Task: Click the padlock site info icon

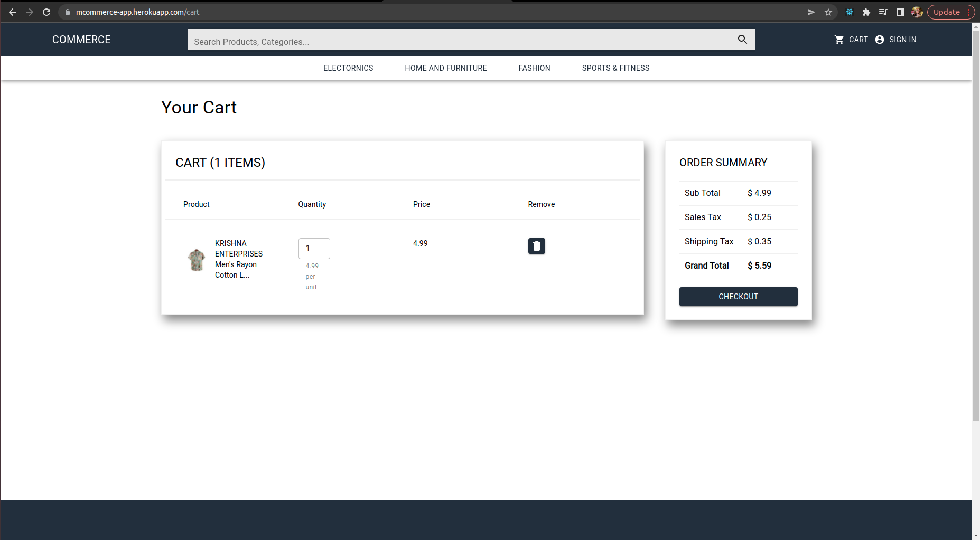Action: click(x=68, y=12)
